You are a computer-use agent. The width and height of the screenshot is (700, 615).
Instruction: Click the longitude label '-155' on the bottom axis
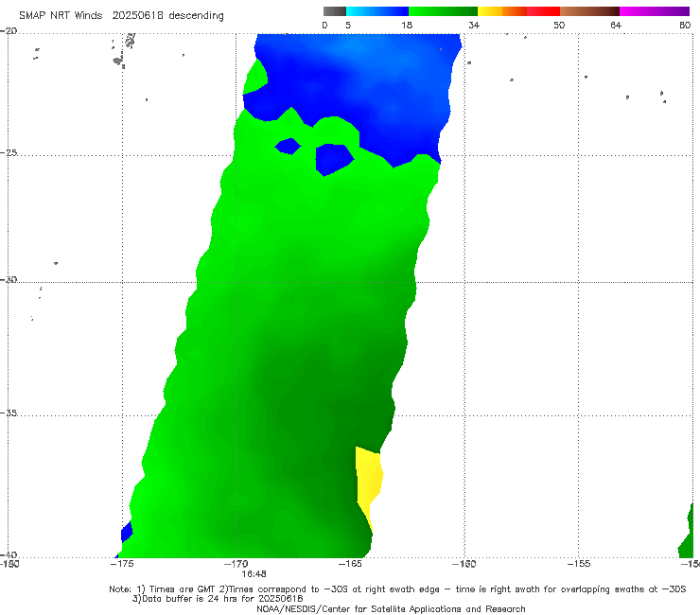coord(579,564)
